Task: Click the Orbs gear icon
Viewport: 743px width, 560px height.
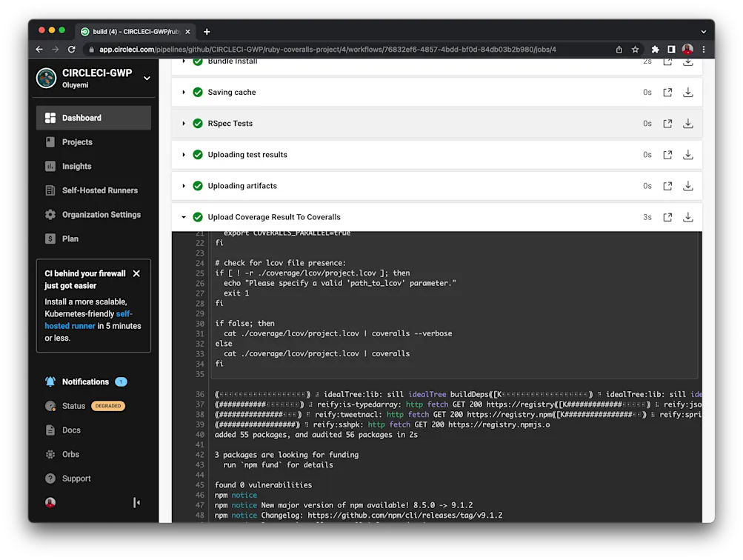Action: (x=50, y=454)
